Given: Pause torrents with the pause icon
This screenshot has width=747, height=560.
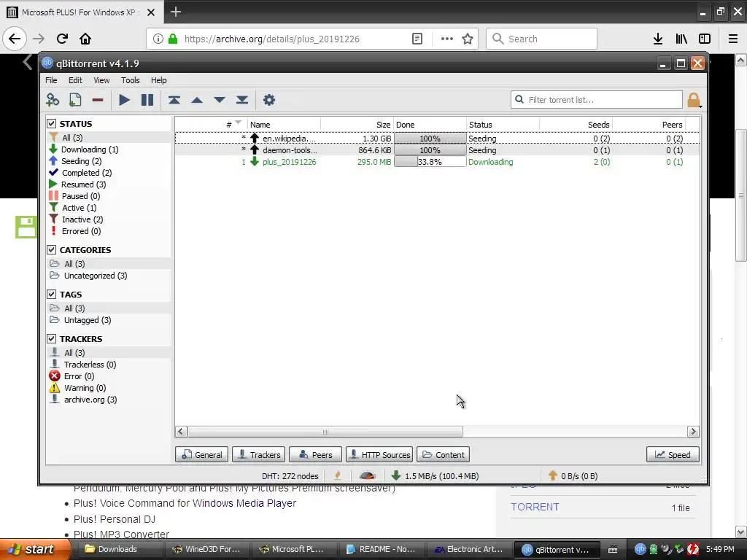Looking at the screenshot, I should pyautogui.click(x=147, y=100).
